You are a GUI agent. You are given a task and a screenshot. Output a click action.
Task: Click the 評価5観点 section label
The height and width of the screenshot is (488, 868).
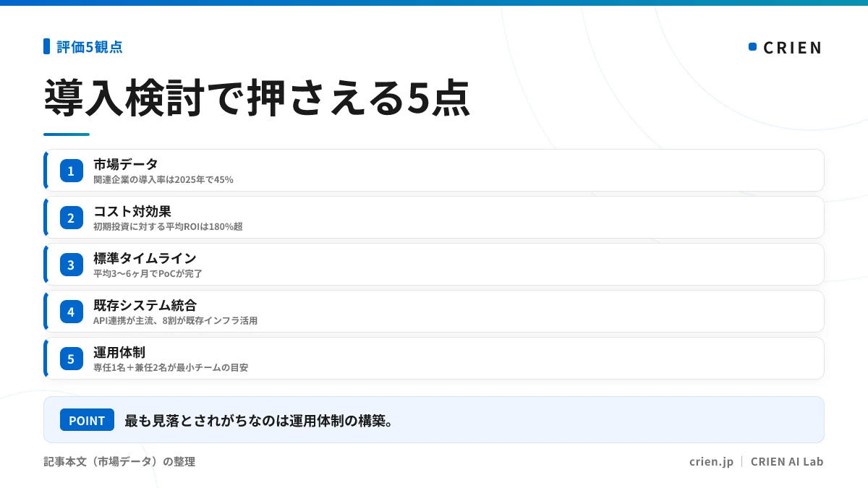pos(90,47)
